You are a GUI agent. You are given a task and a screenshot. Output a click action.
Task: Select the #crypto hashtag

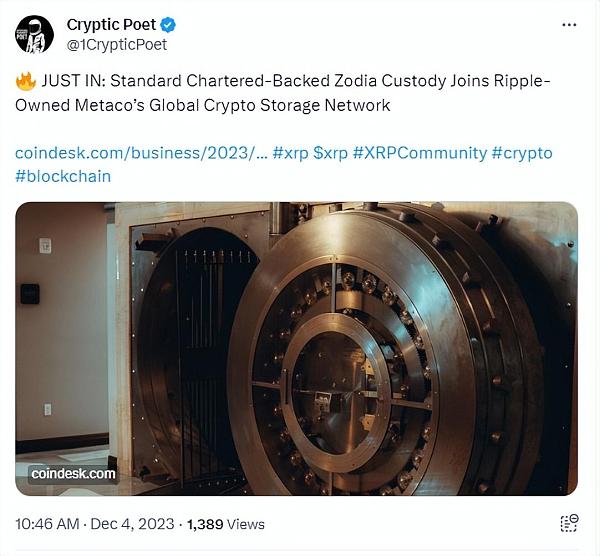[521, 153]
